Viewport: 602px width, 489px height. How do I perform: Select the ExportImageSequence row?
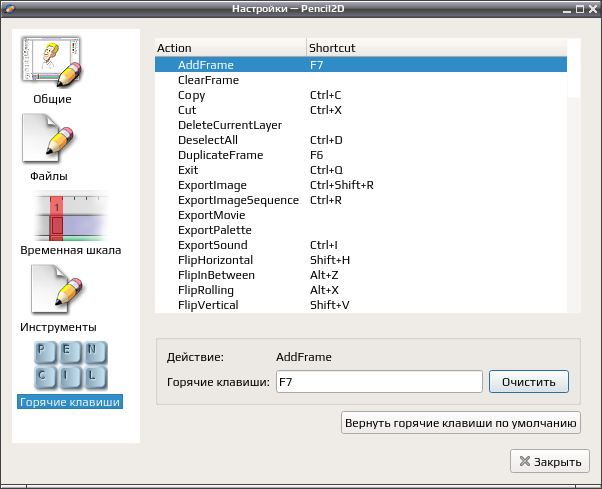click(361, 200)
